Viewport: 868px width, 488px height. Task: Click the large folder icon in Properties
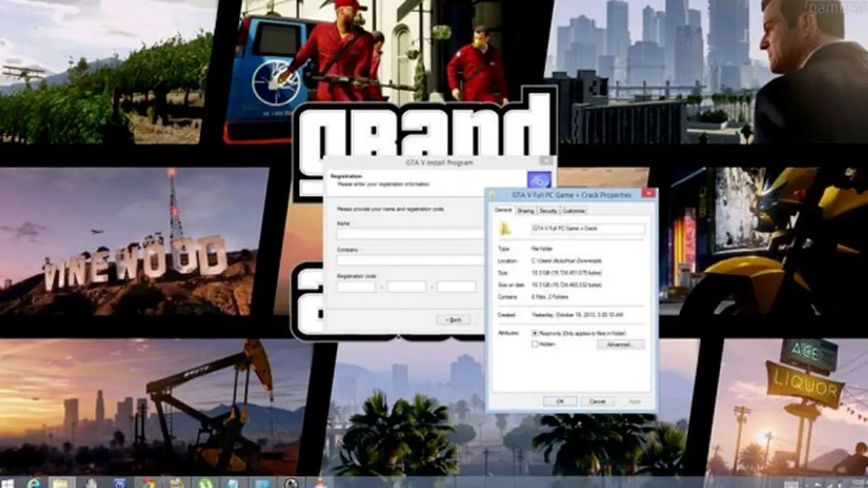point(504,229)
